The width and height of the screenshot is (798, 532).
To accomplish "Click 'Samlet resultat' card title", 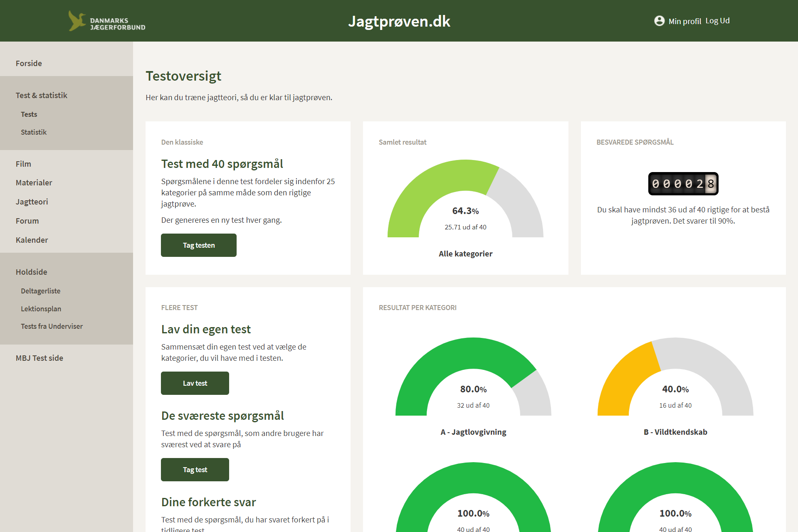I will tap(403, 142).
